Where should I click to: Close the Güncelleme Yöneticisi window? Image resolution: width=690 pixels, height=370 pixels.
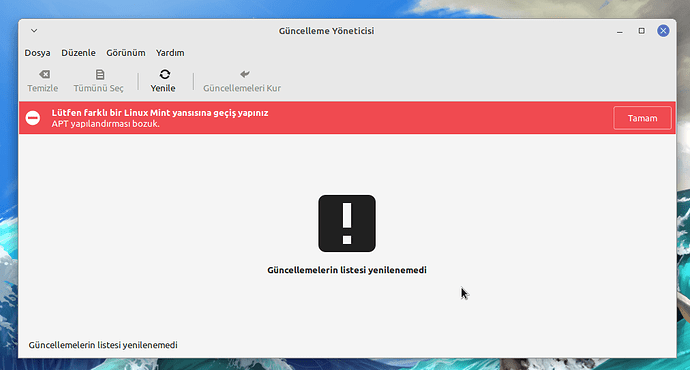(663, 31)
